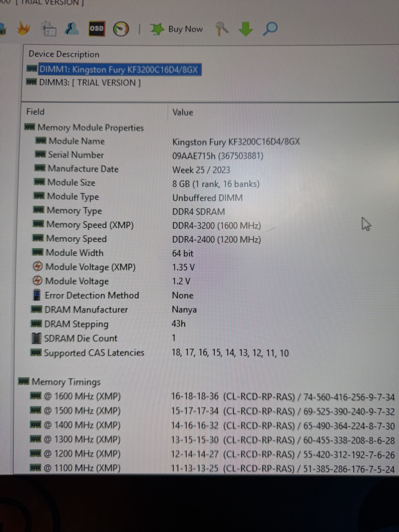Click the green download arrow icon
Viewport: 399px width, 532px height.
click(246, 29)
